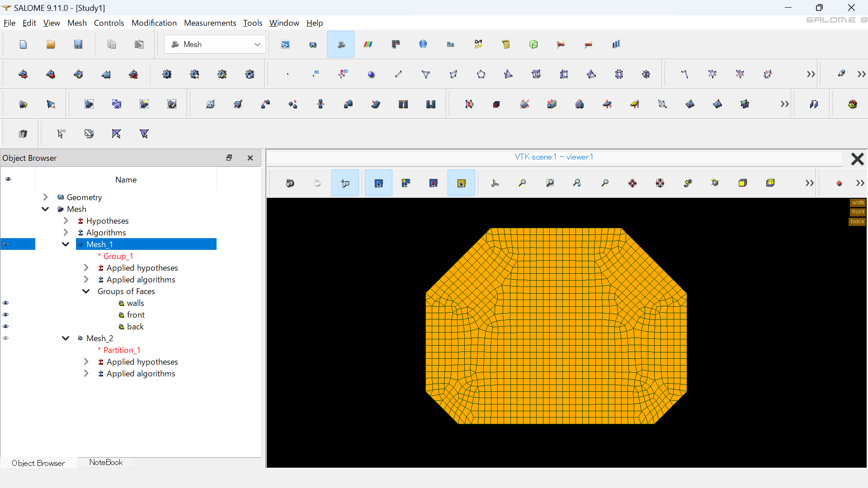Click the orange mesh in viewer
This screenshot has width=868, height=488.
click(556, 325)
